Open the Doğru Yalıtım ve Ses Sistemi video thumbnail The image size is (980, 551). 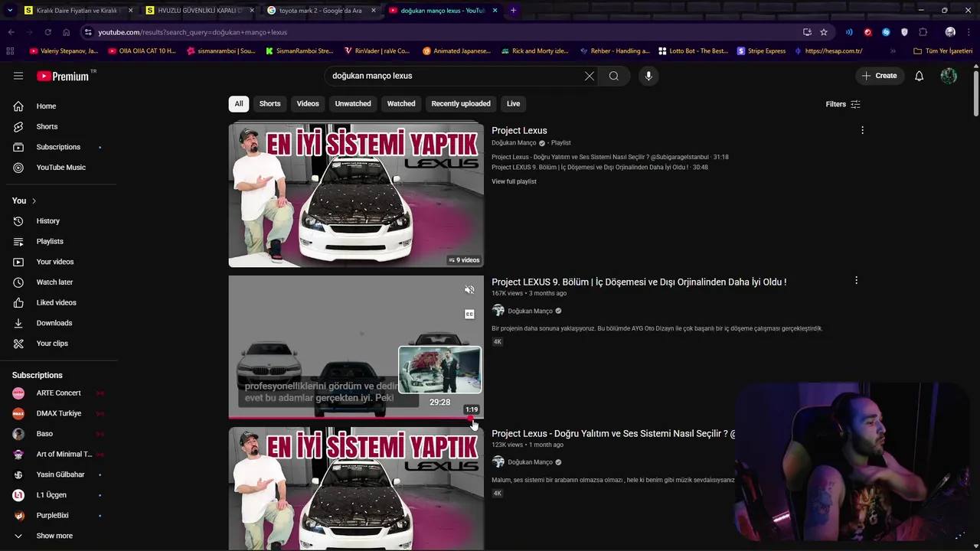tap(356, 488)
